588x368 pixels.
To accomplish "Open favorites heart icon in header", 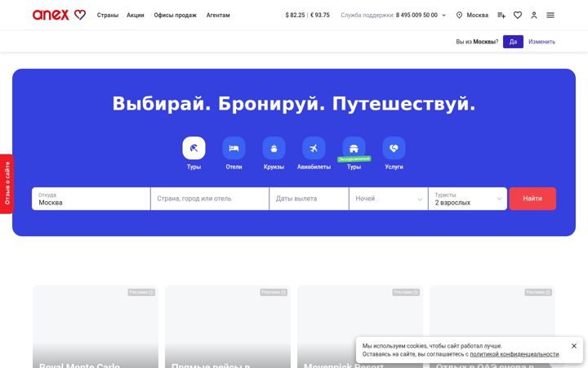I will point(518,15).
